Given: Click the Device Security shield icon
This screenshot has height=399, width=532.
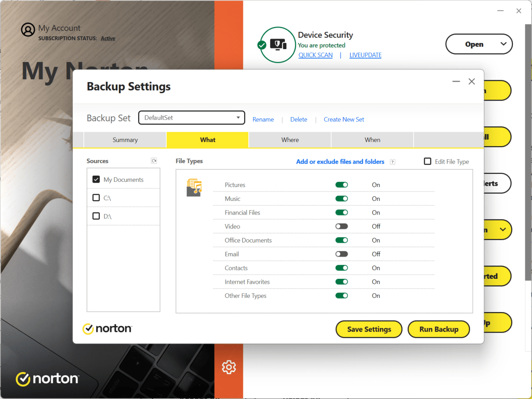Looking at the screenshot, I should click(x=278, y=45).
